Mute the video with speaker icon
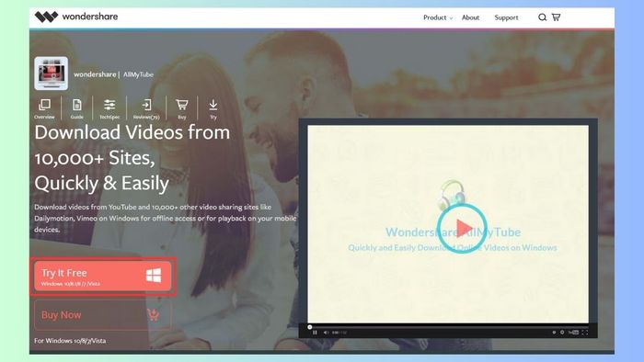 (326, 333)
